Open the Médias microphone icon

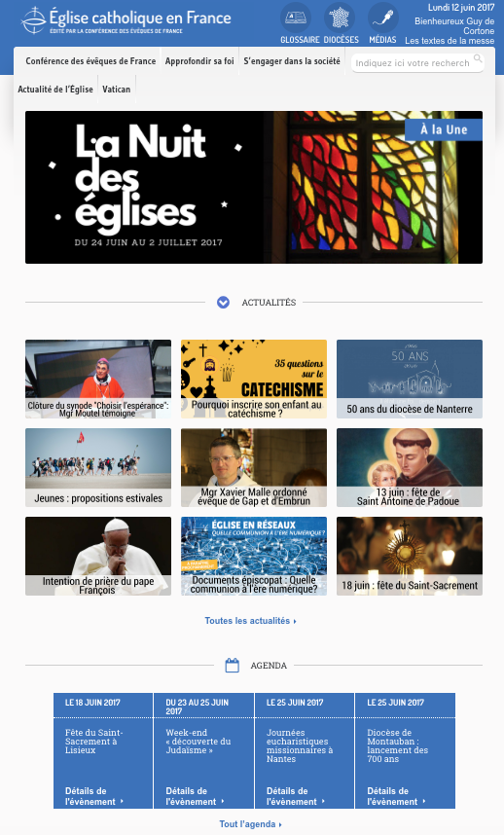tap(383, 18)
